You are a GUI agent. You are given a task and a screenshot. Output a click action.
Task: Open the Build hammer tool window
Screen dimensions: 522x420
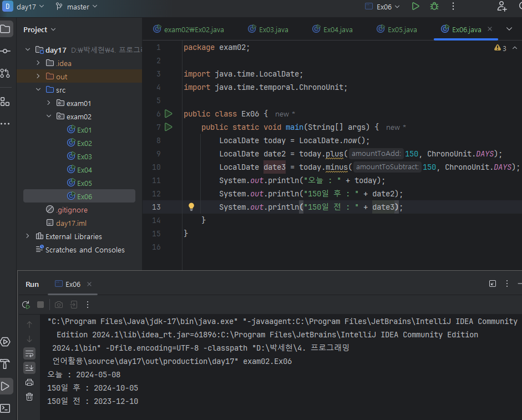click(x=6, y=364)
